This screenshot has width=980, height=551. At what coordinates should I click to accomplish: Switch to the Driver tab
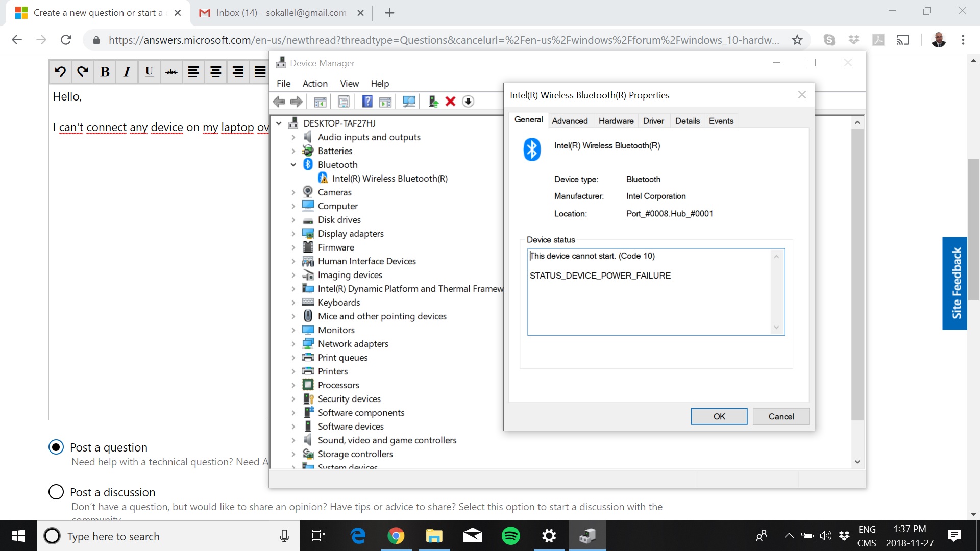pos(653,121)
